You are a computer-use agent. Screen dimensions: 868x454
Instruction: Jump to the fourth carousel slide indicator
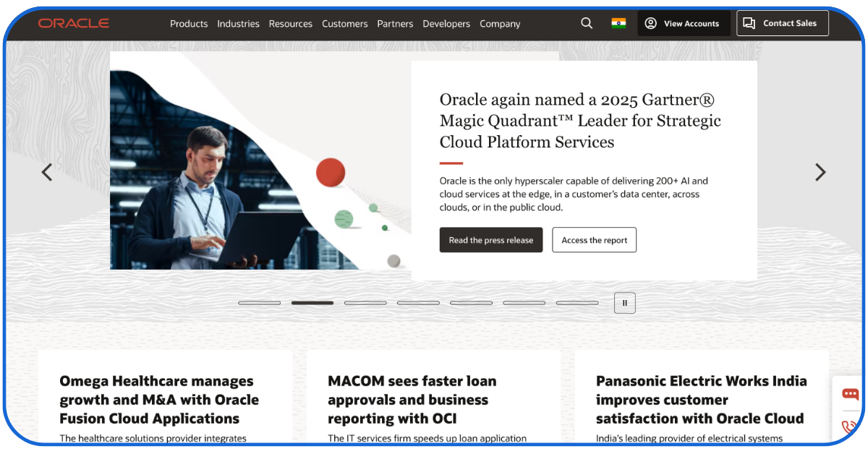point(418,303)
